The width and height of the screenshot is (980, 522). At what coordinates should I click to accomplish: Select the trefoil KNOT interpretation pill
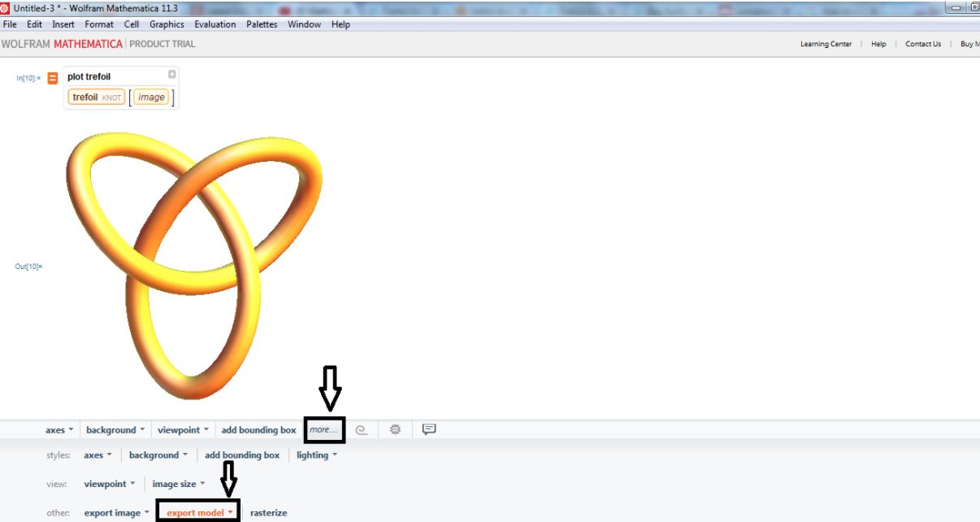96,97
